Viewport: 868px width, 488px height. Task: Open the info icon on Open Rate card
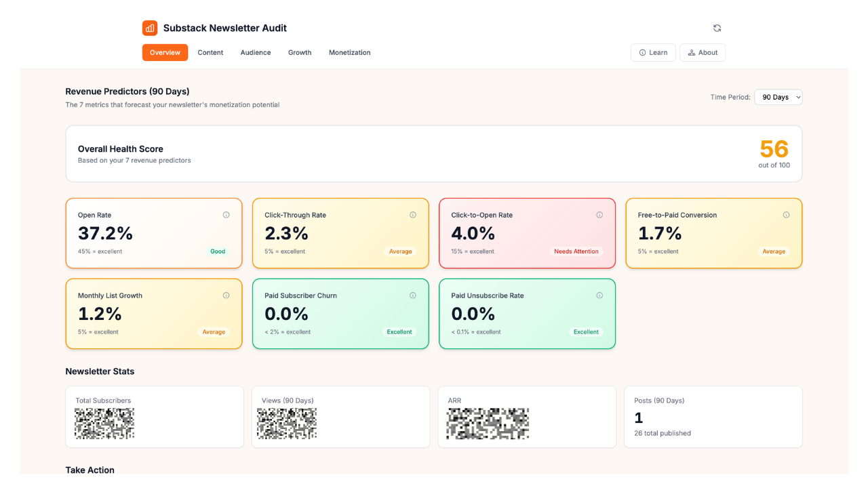(226, 215)
